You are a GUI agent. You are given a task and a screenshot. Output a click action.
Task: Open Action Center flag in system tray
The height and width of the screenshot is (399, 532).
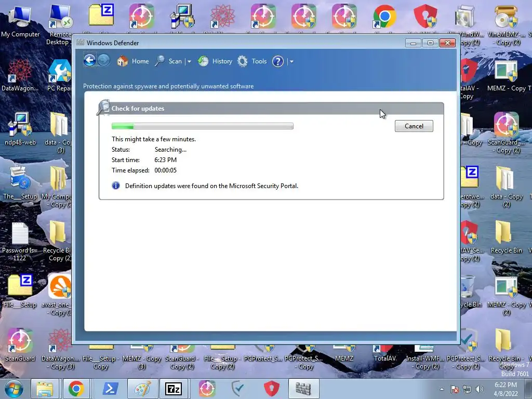coord(455,389)
